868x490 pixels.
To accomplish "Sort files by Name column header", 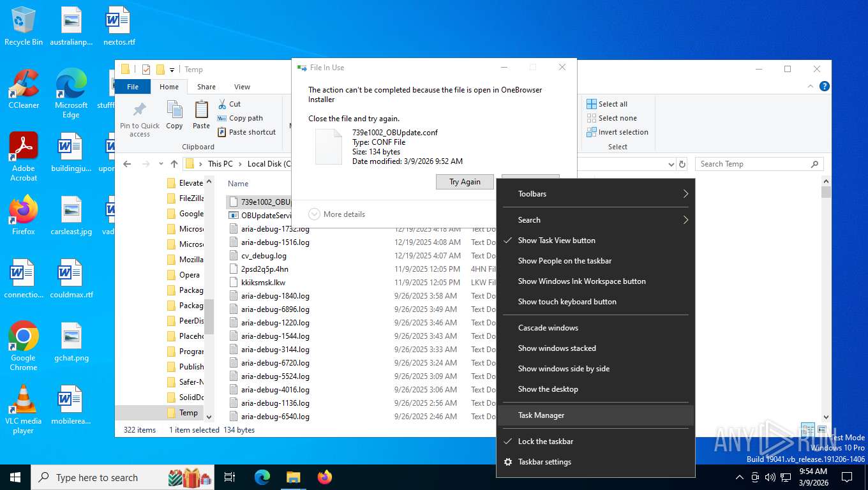I will pyautogui.click(x=239, y=183).
